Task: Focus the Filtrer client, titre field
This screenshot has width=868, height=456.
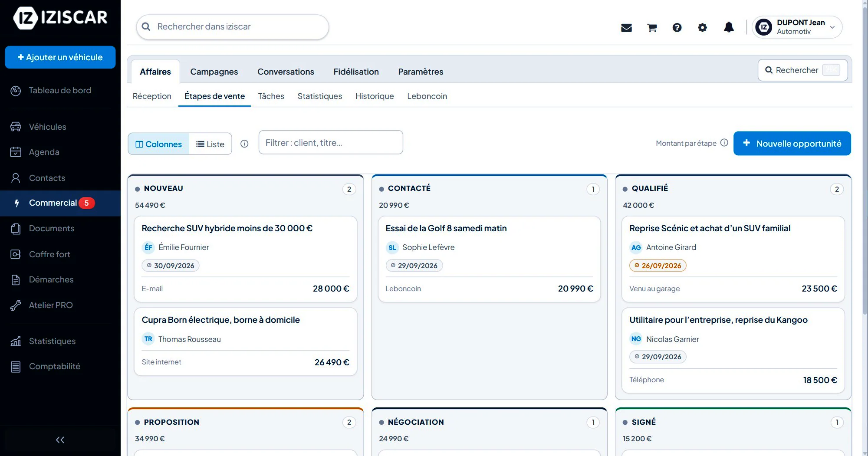Action: (x=331, y=142)
